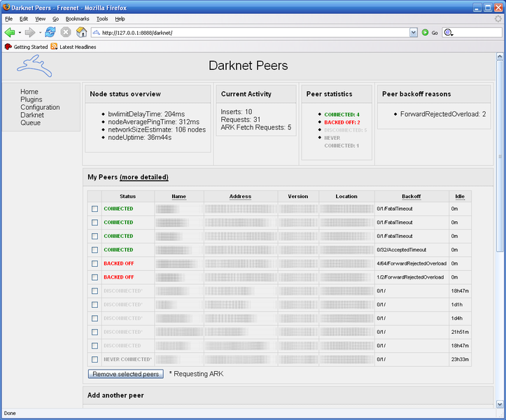Check the first CONNECTED peer checkbox
The height and width of the screenshot is (420, 506).
(x=94, y=209)
